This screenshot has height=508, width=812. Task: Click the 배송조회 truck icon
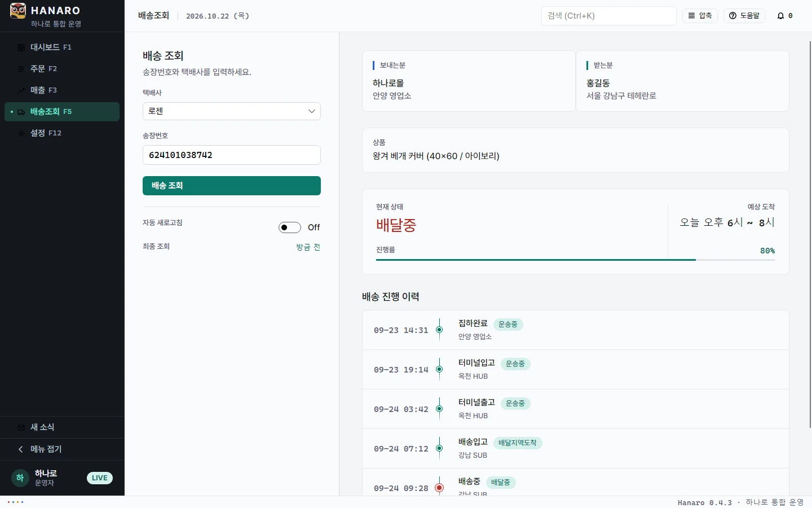tap(21, 112)
